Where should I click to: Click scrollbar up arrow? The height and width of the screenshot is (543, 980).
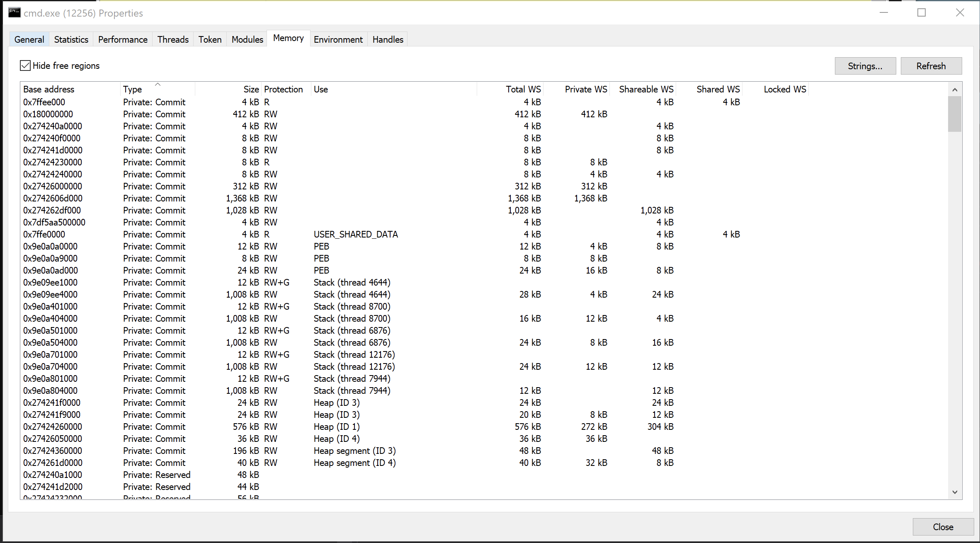(x=955, y=90)
